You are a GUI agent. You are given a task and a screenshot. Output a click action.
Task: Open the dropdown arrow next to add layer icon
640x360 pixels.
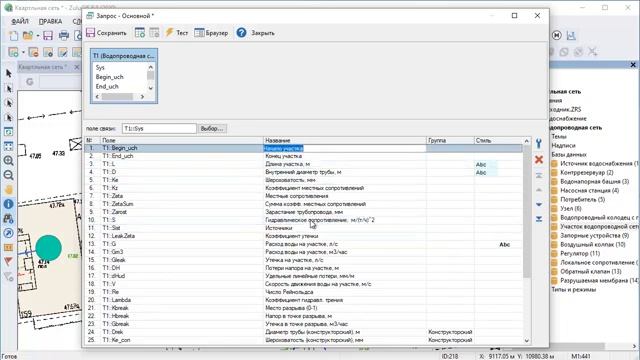pos(23,53)
